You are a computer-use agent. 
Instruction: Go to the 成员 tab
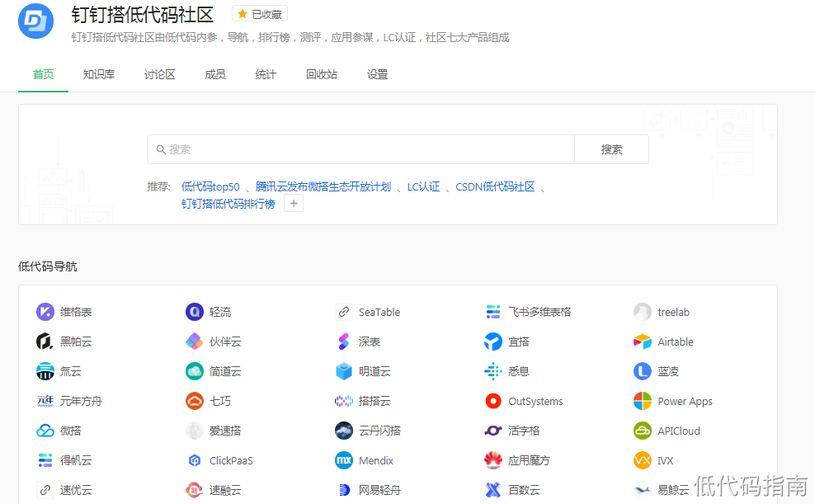coord(215,74)
